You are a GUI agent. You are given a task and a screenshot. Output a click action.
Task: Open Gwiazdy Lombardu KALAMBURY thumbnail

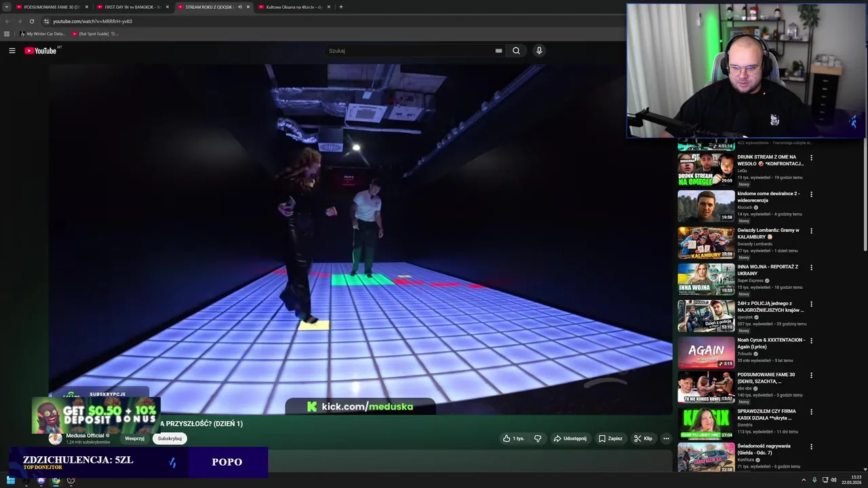point(706,243)
